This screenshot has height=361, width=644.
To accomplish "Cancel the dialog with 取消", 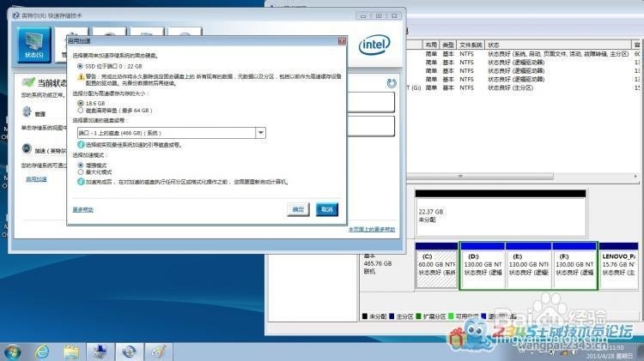I will coord(327,209).
